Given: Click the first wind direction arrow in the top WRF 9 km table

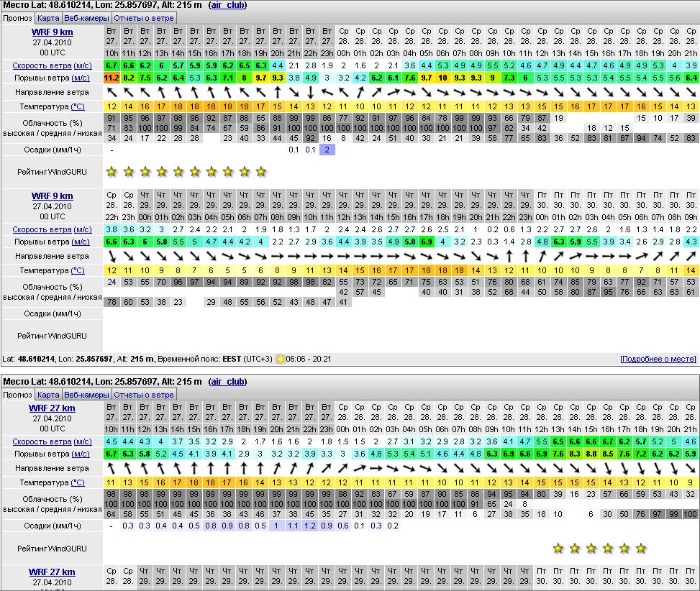Looking at the screenshot, I should pos(112,92).
